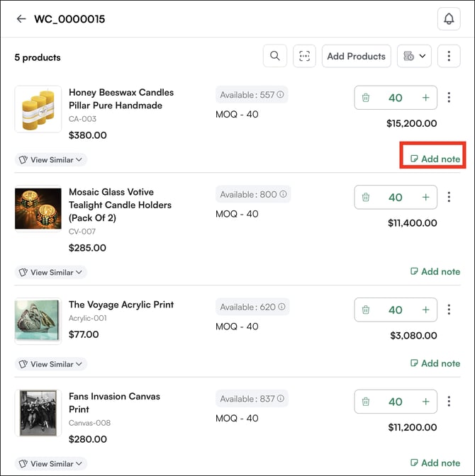Add note for Honey Beeswax Candles
The image size is (475, 476).
point(435,159)
